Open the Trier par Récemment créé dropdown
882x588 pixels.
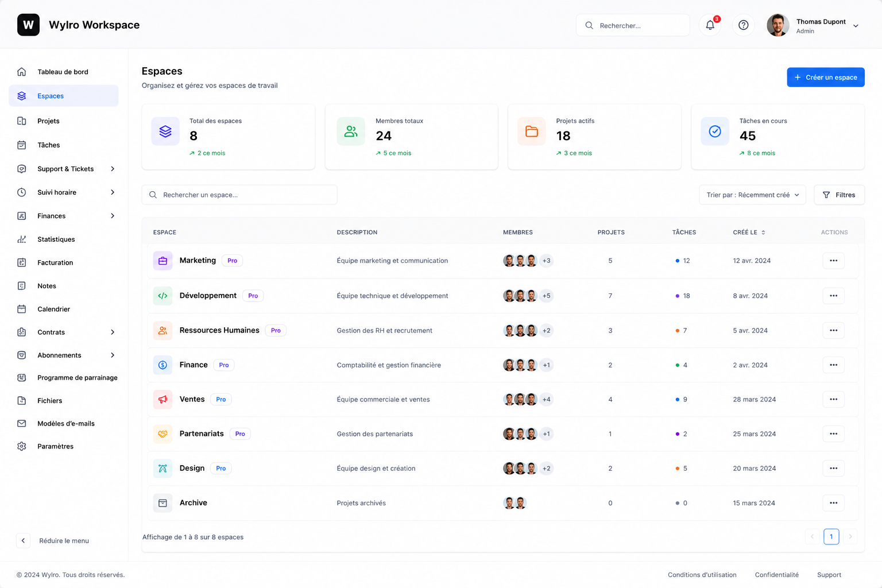752,195
